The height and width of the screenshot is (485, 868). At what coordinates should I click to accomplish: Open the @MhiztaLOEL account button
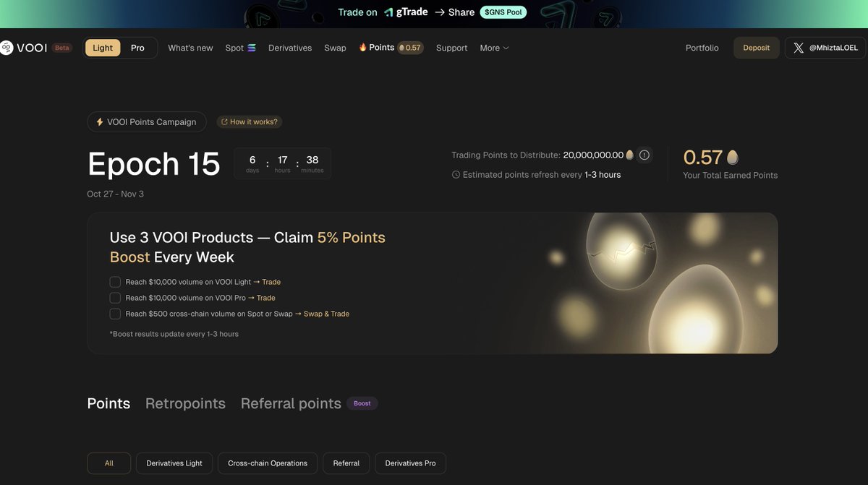[x=825, y=48]
